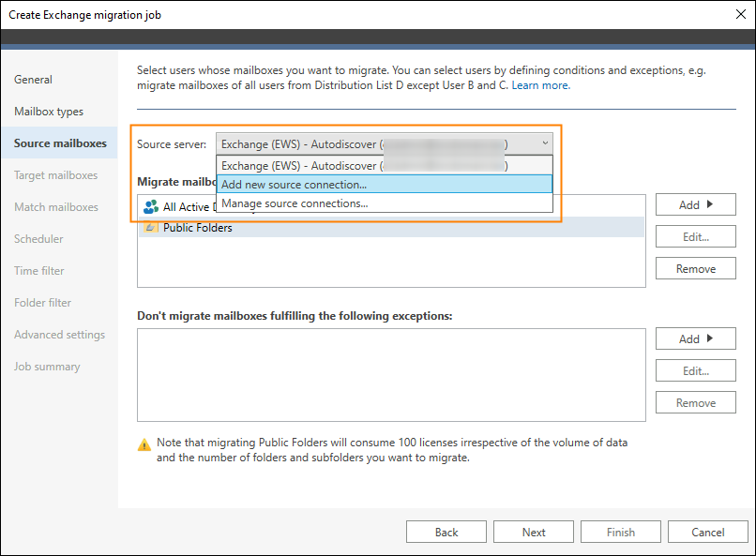Click Edit... beside the exceptions list
756x556 pixels.
pos(695,370)
